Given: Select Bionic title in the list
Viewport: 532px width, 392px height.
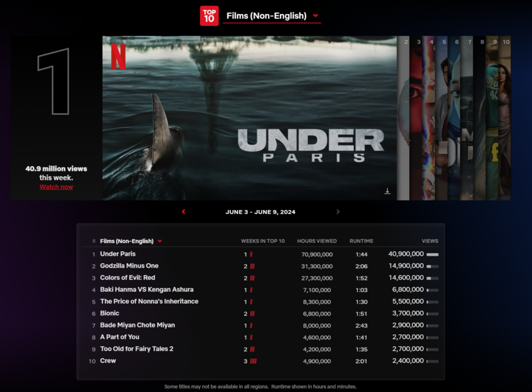Looking at the screenshot, I should point(110,314).
